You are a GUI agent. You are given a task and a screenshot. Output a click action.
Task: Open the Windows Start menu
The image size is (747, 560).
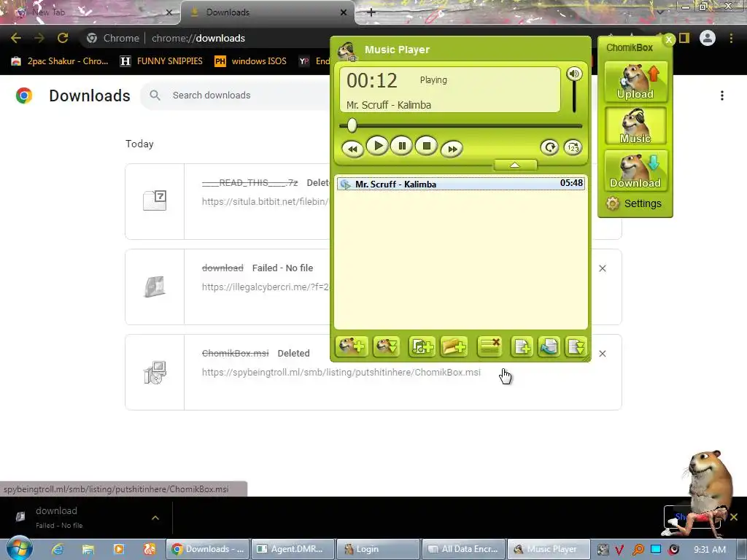(x=19, y=548)
